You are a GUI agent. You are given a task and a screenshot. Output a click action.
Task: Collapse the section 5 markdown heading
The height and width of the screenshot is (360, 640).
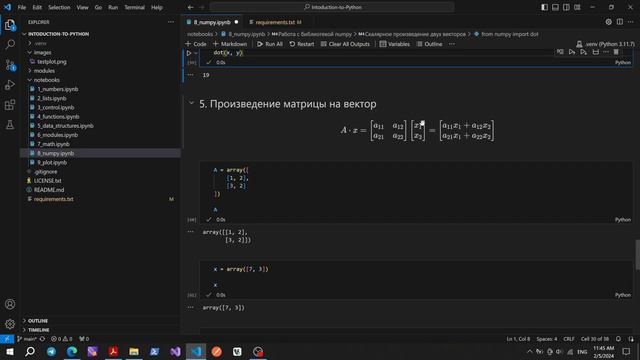coord(191,103)
